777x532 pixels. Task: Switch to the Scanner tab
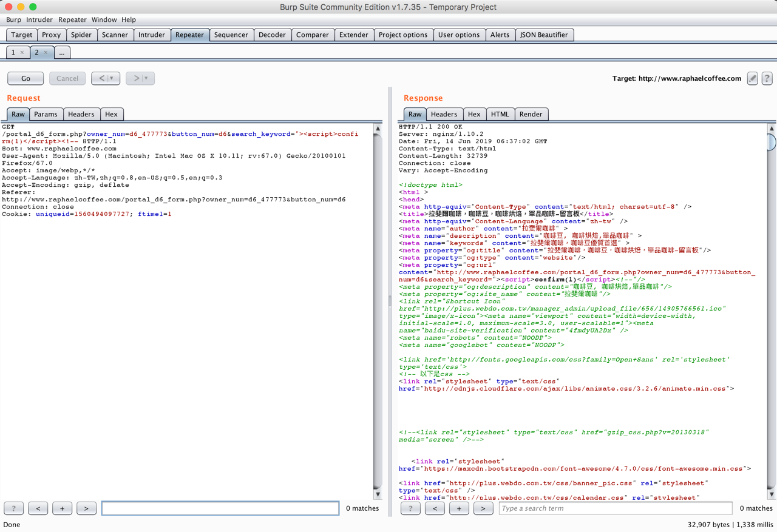115,35
